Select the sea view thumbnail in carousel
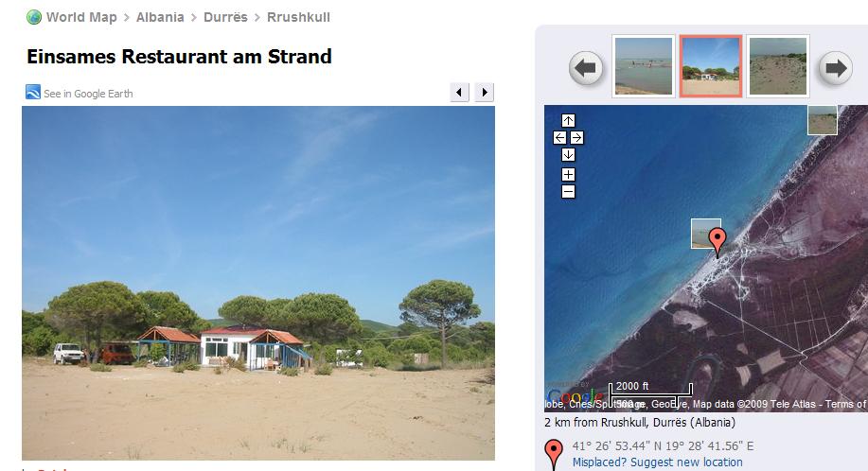The width and height of the screenshot is (868, 471). (x=644, y=66)
